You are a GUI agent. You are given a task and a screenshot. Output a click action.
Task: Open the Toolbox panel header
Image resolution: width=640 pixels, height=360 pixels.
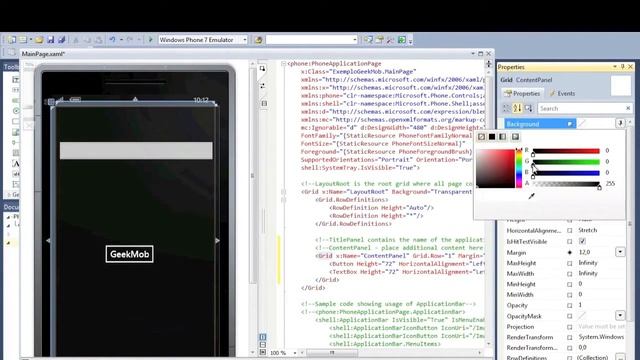click(11, 67)
